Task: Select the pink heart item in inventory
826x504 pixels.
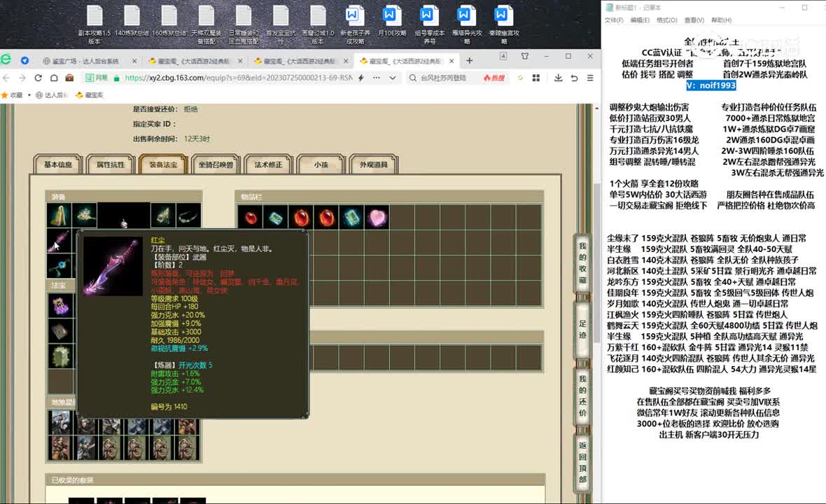Action: coord(377,217)
